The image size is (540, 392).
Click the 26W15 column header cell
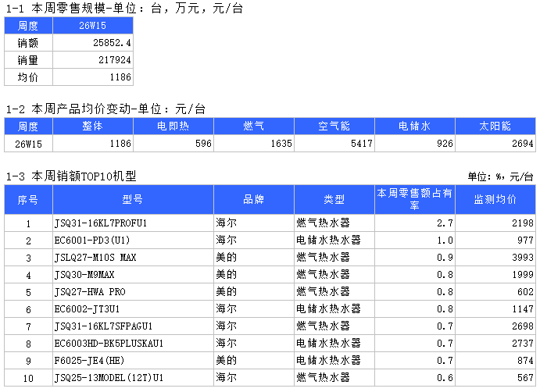[x=93, y=26]
